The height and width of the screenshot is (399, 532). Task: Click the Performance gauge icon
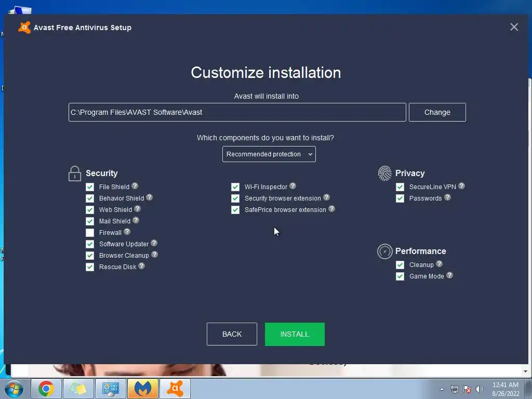point(385,251)
